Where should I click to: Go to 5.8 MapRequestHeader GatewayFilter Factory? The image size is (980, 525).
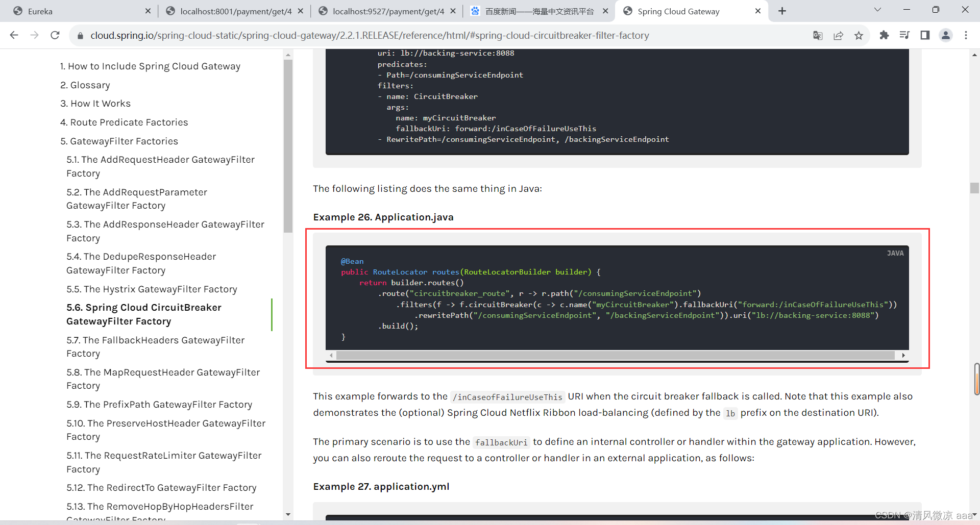(163, 379)
